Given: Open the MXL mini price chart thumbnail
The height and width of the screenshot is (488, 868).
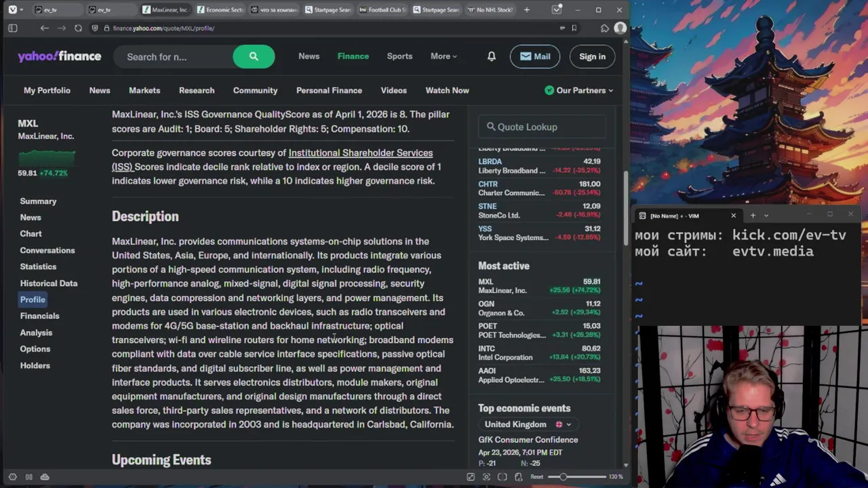Looking at the screenshot, I should tap(47, 158).
